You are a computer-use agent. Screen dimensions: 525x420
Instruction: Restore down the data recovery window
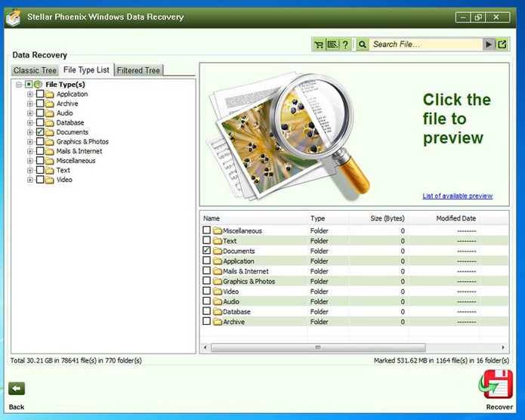(x=478, y=17)
